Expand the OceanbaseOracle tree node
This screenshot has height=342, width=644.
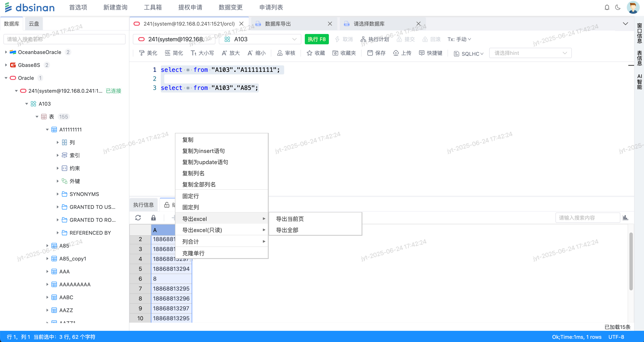tap(6, 52)
